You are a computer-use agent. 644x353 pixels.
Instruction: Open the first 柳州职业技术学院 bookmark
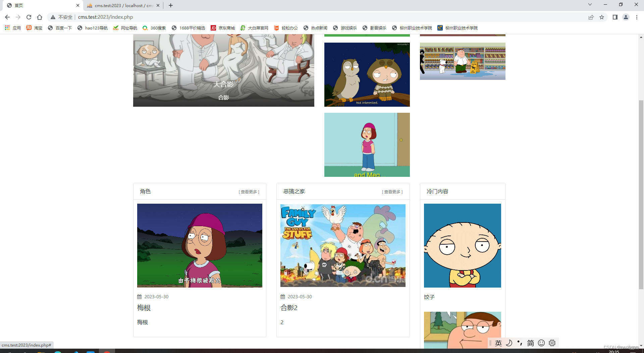[x=412, y=28]
